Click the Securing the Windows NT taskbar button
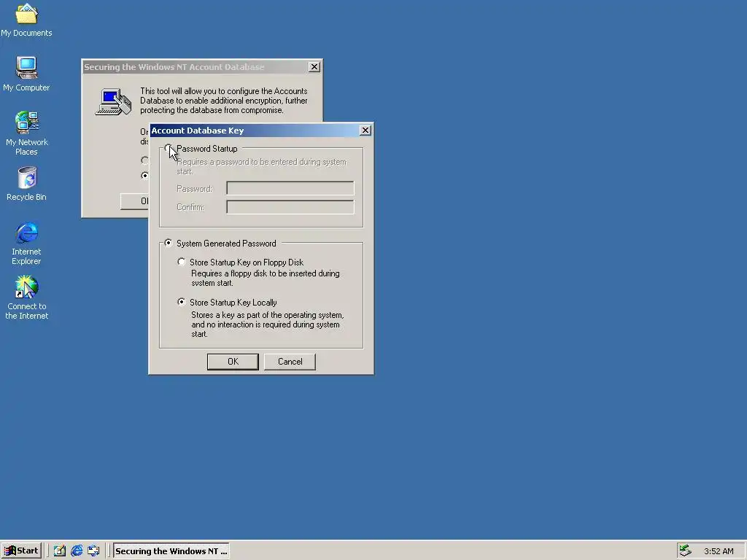This screenshot has width=747, height=560. tap(171, 551)
